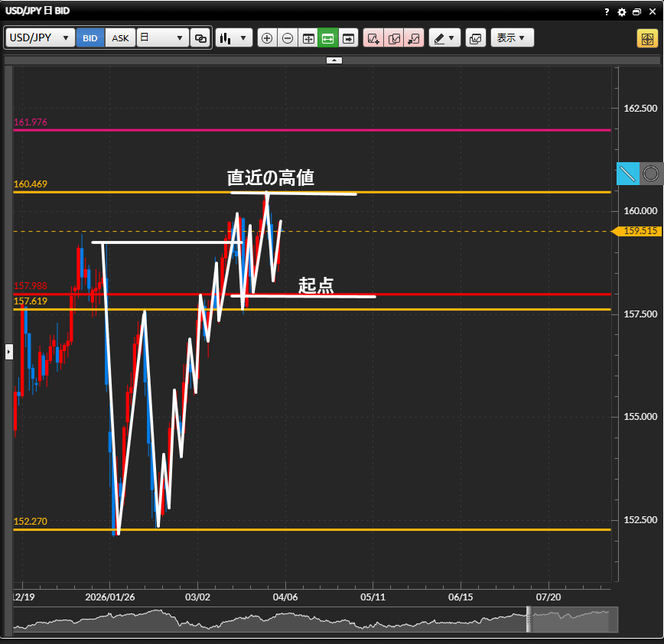Open the chart type candlestick dropdown
The height and width of the screenshot is (644, 664).
point(234,38)
